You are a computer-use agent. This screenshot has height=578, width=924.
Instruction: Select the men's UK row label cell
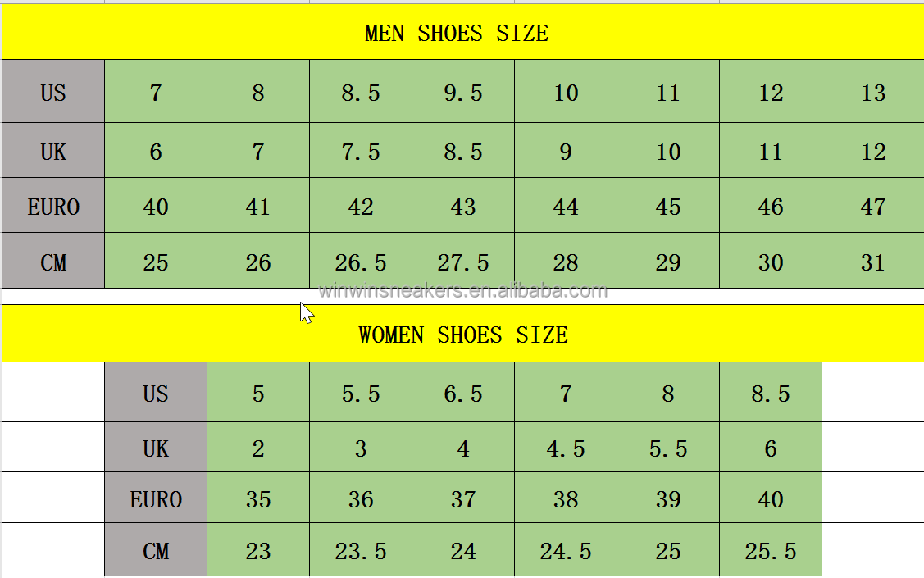(x=53, y=151)
